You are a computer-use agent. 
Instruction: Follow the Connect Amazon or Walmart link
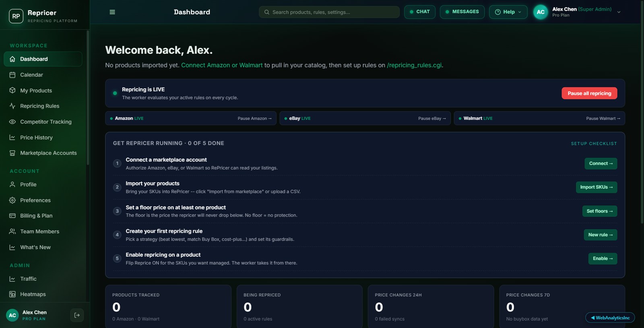pyautogui.click(x=222, y=65)
